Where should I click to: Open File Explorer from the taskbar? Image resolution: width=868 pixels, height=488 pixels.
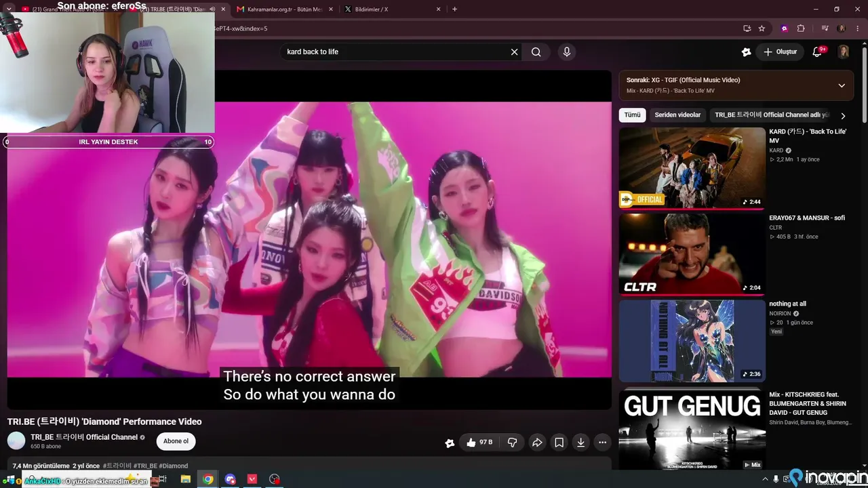click(x=186, y=479)
